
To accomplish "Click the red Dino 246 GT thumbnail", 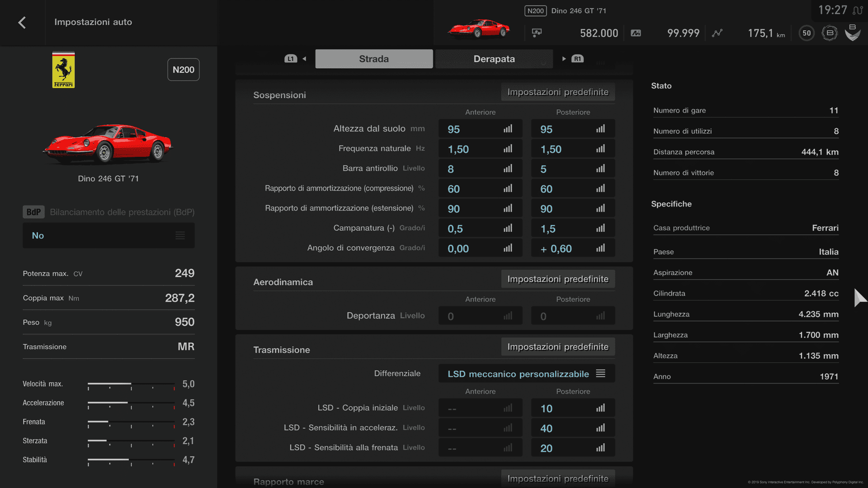I will click(479, 28).
